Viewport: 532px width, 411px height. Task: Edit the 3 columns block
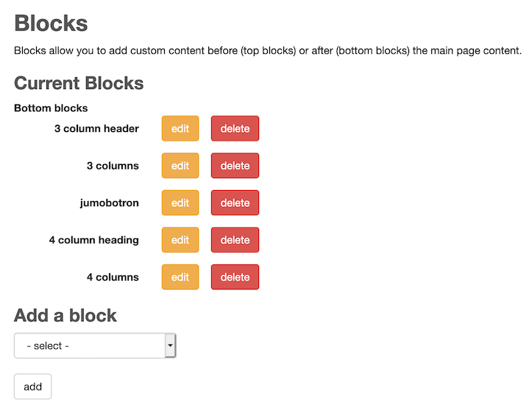tap(180, 166)
